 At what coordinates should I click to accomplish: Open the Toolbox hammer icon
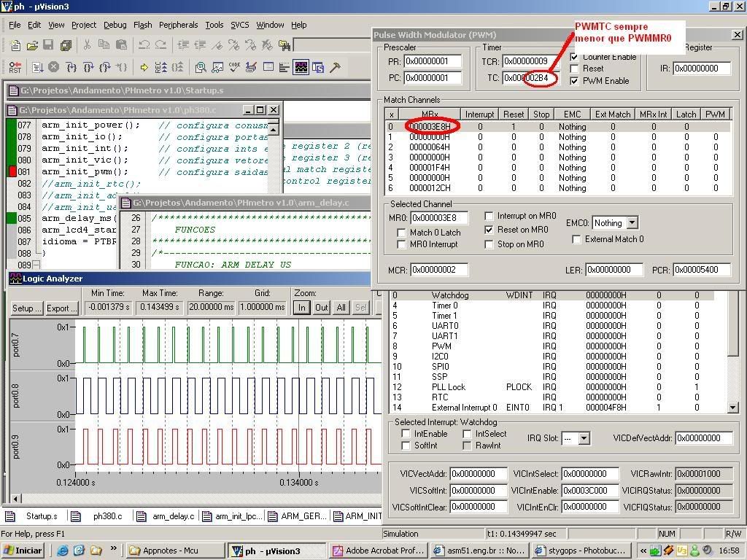tap(335, 67)
